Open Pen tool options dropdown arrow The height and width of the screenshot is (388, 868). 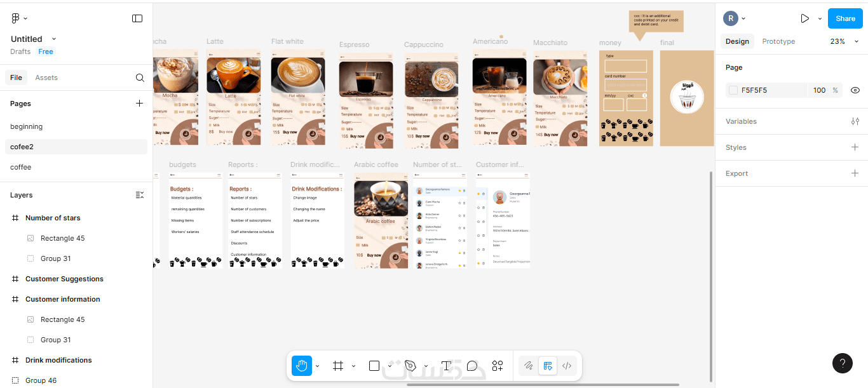(426, 366)
